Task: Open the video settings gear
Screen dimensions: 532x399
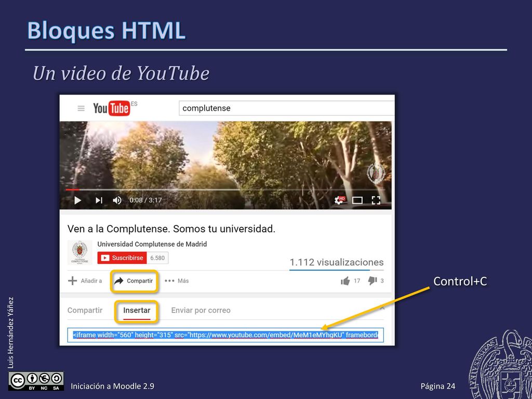Action: click(340, 200)
